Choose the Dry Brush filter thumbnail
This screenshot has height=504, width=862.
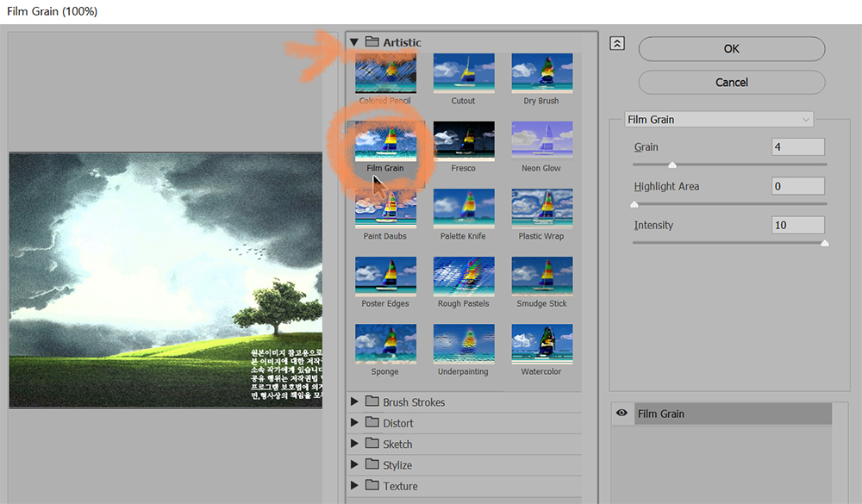click(x=541, y=73)
